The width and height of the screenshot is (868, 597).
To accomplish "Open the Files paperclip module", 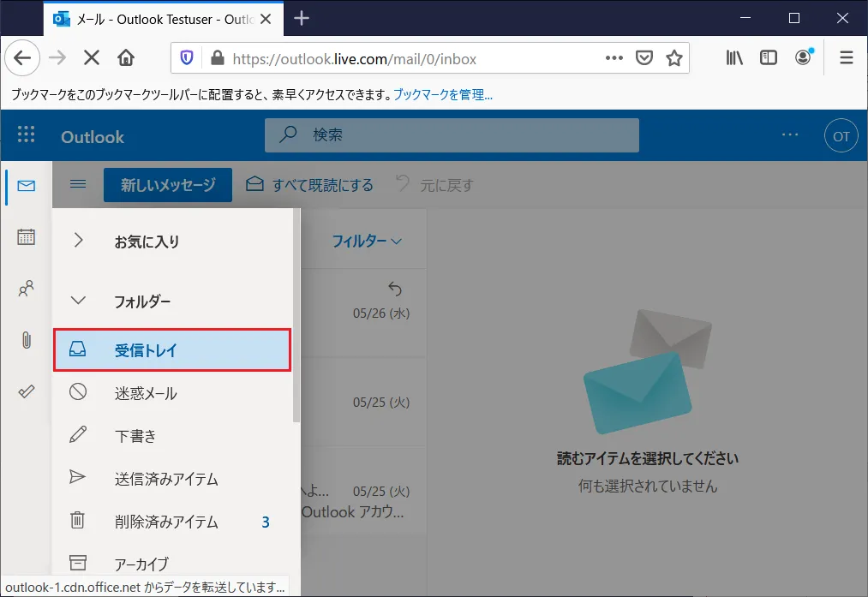I will (x=26, y=340).
